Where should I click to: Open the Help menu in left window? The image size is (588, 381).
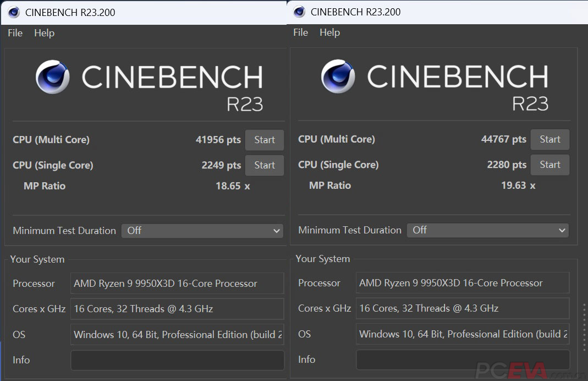(44, 33)
